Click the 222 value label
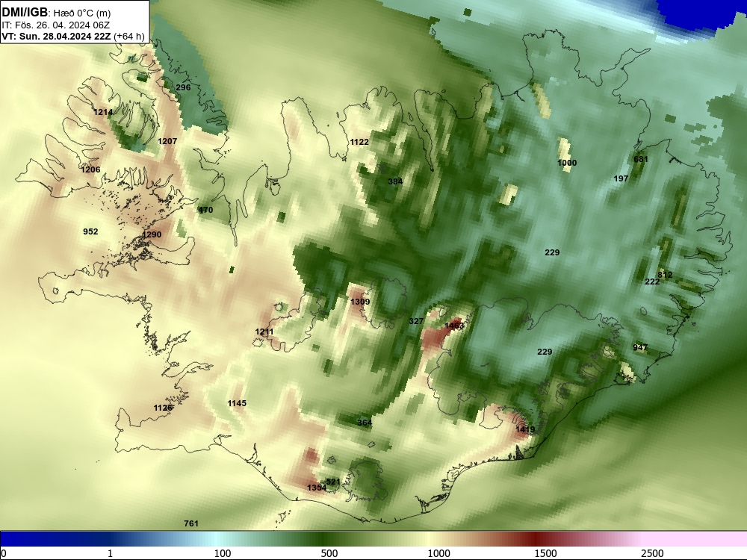The width and height of the screenshot is (747, 560). [x=652, y=282]
